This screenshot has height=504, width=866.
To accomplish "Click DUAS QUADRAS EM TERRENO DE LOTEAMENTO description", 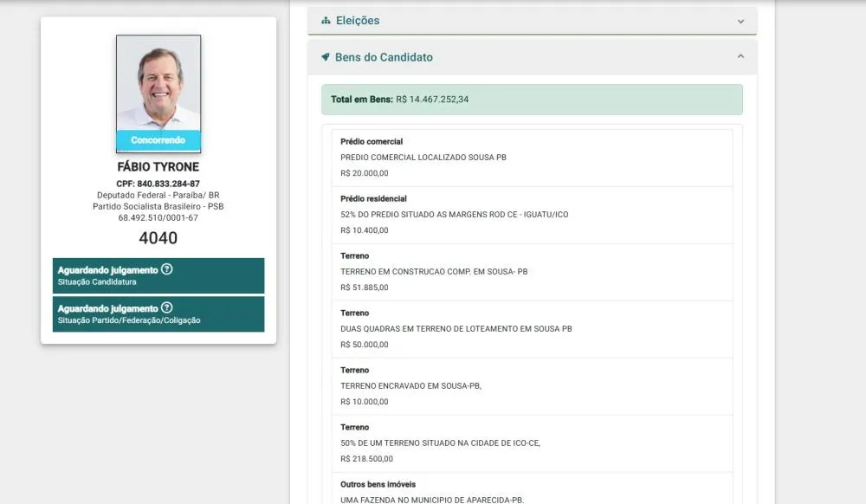I will (x=456, y=329).
